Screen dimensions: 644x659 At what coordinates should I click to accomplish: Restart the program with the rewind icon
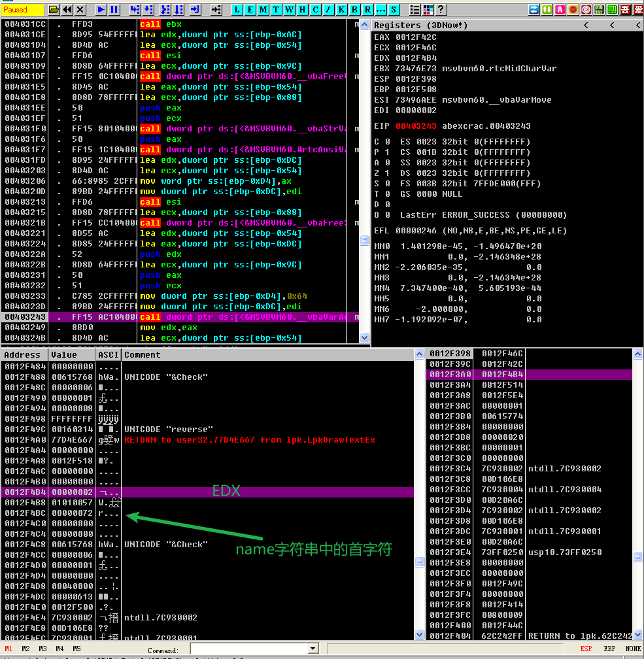pos(67,9)
